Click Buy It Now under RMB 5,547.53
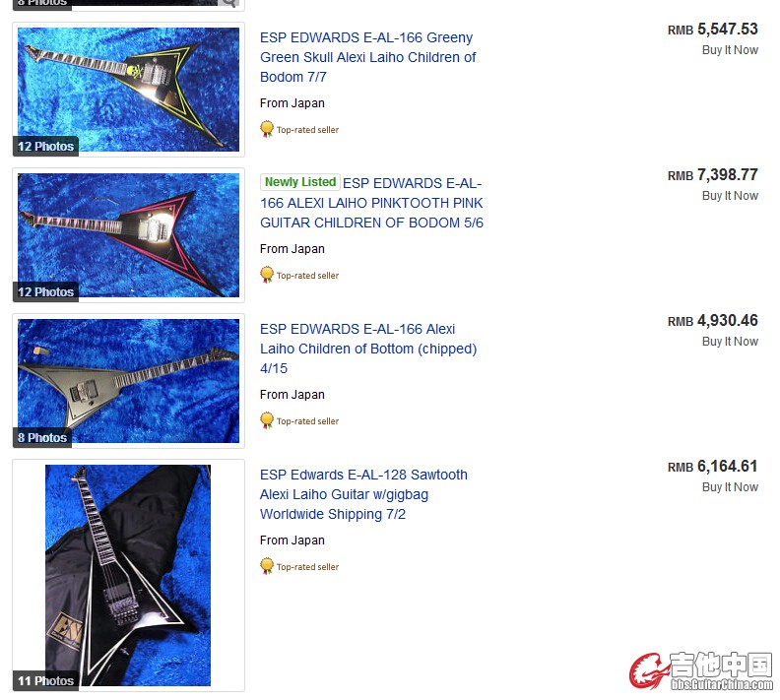This screenshot has height=700, width=780. point(730,50)
